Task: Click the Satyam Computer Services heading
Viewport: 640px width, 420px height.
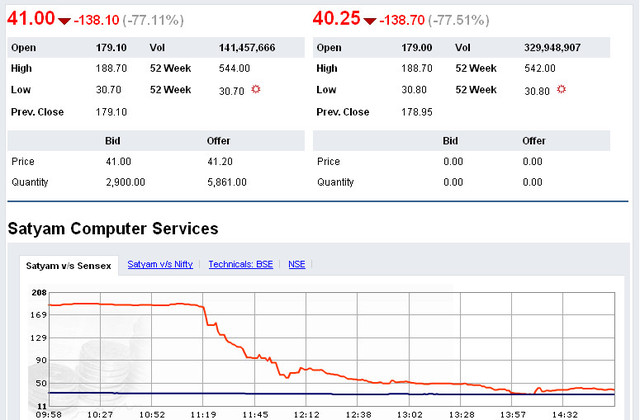Action: 113,229
